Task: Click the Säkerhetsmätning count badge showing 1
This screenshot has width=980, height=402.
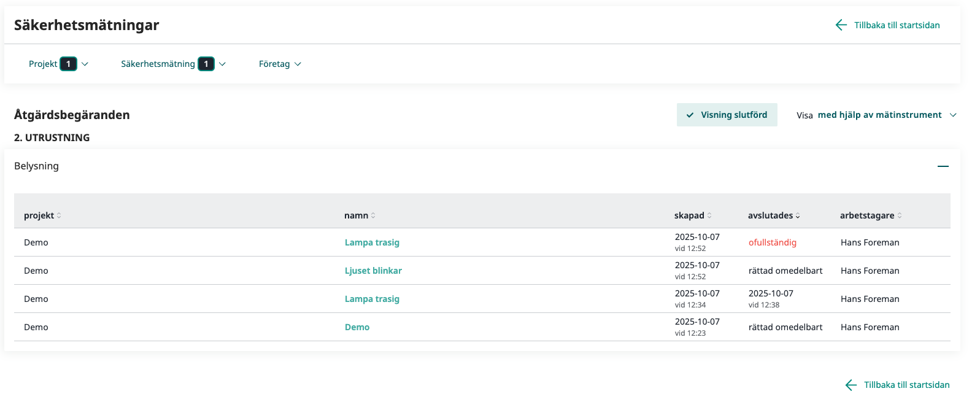Action: coord(206,64)
